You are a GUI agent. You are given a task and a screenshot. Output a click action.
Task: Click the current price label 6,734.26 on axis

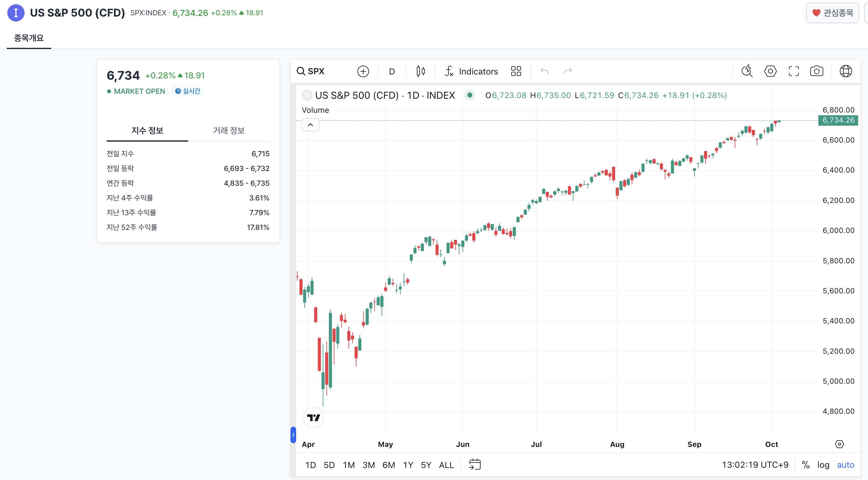click(x=838, y=120)
